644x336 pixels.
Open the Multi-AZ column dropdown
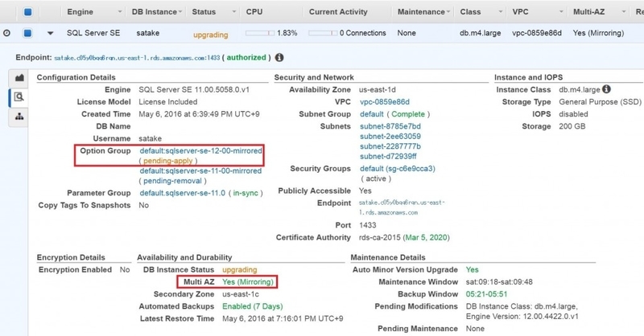623,12
